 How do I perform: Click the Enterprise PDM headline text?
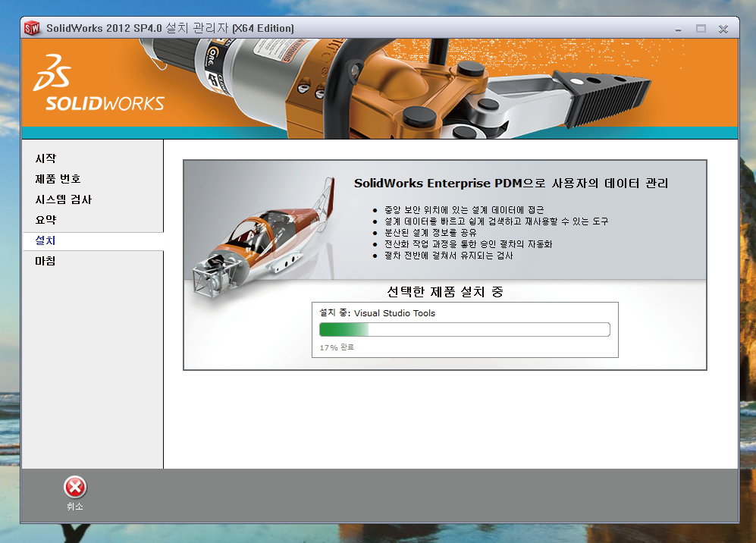[x=511, y=184]
